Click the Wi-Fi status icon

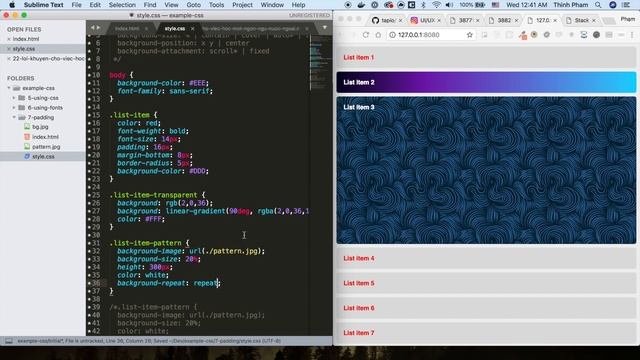point(436,5)
